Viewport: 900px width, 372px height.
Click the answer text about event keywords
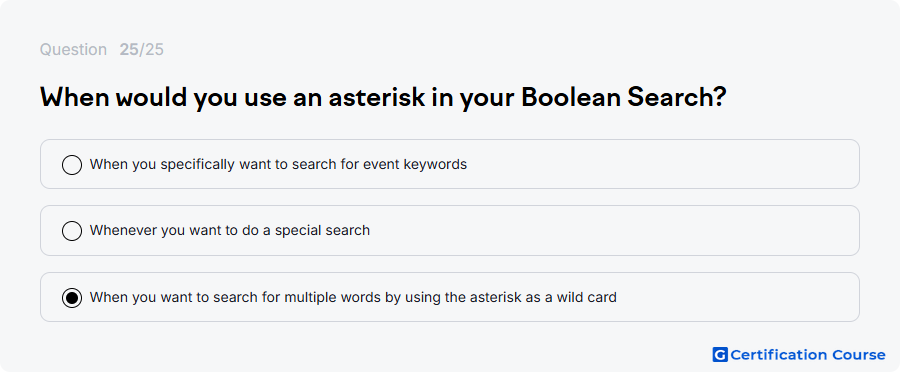point(278,165)
